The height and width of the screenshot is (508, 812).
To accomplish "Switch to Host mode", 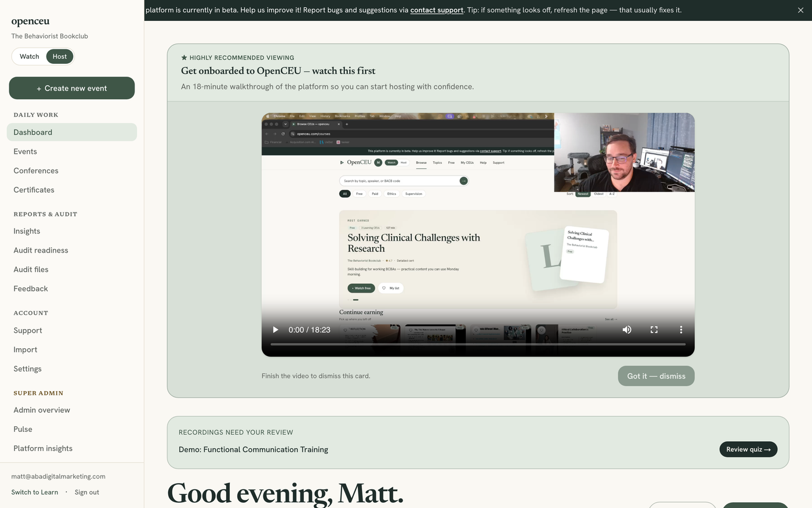I will 60,56.
